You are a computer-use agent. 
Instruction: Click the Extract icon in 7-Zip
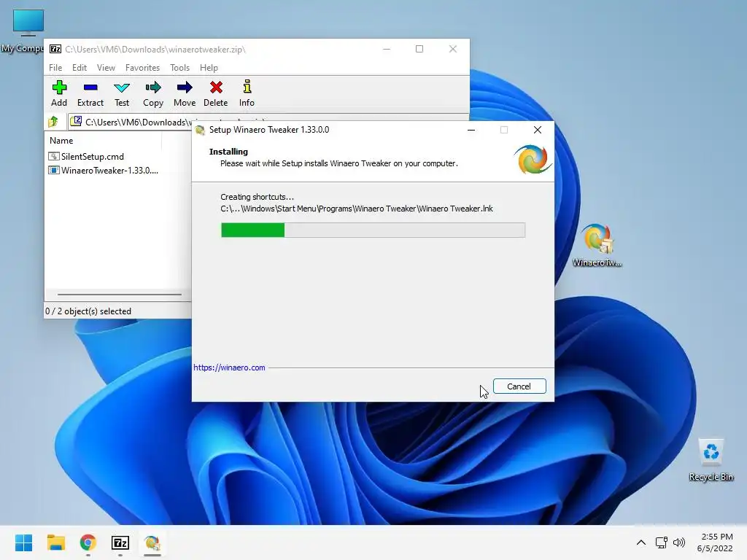90,93
